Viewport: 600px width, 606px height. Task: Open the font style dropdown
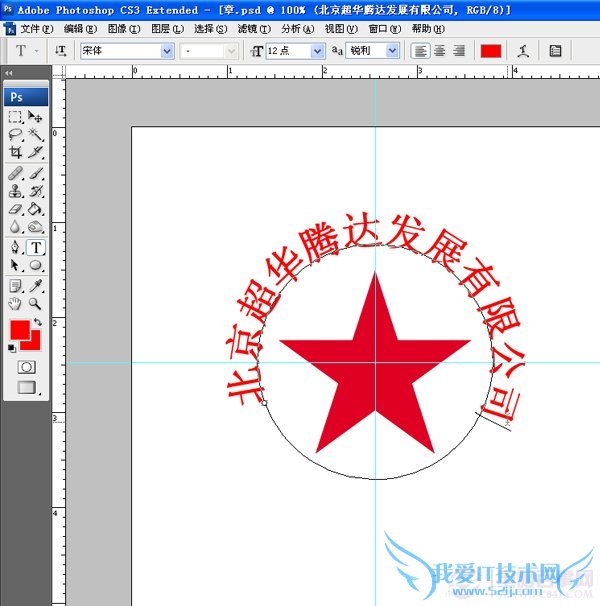click(x=231, y=51)
